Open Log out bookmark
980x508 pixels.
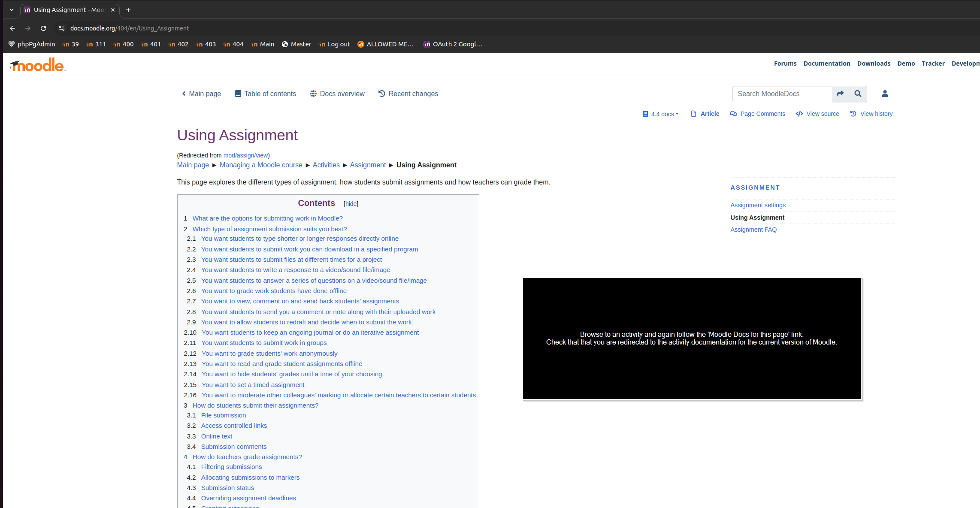pos(334,44)
